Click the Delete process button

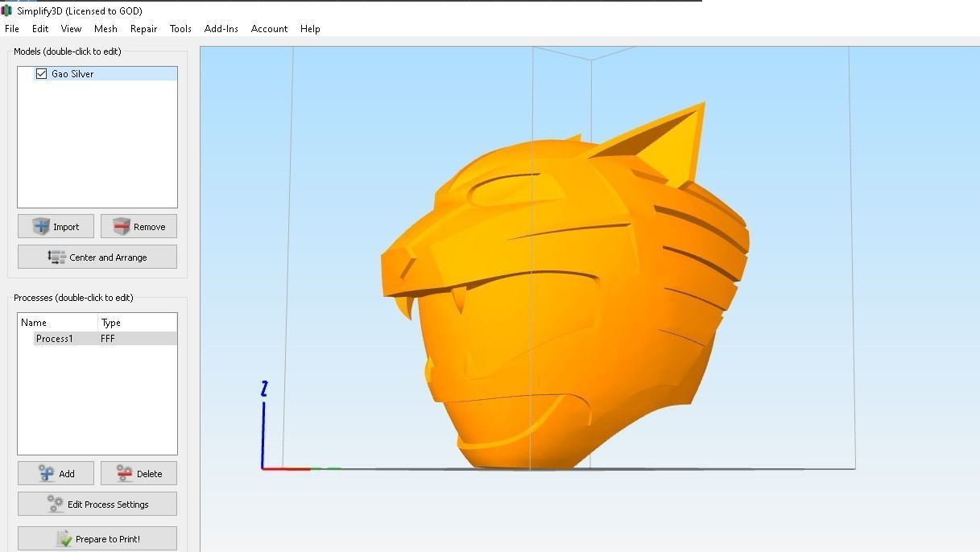[139, 473]
